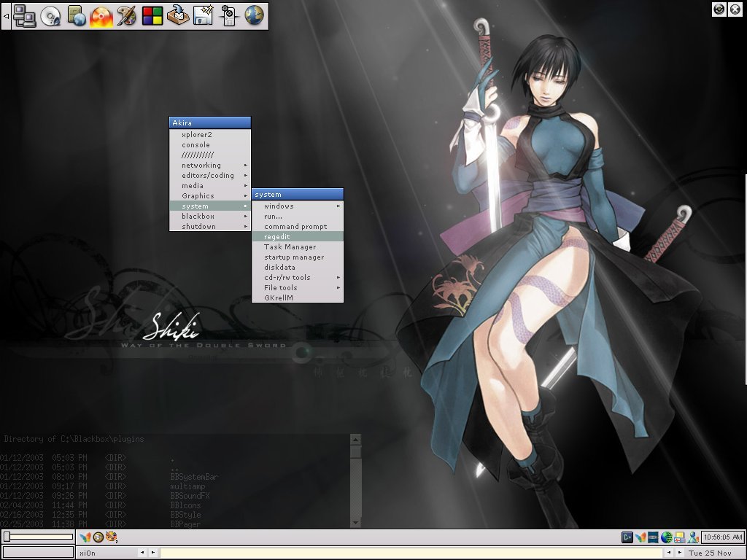Open the mail inbox tray icon
Viewport: 747px width, 560px height.
click(178, 16)
